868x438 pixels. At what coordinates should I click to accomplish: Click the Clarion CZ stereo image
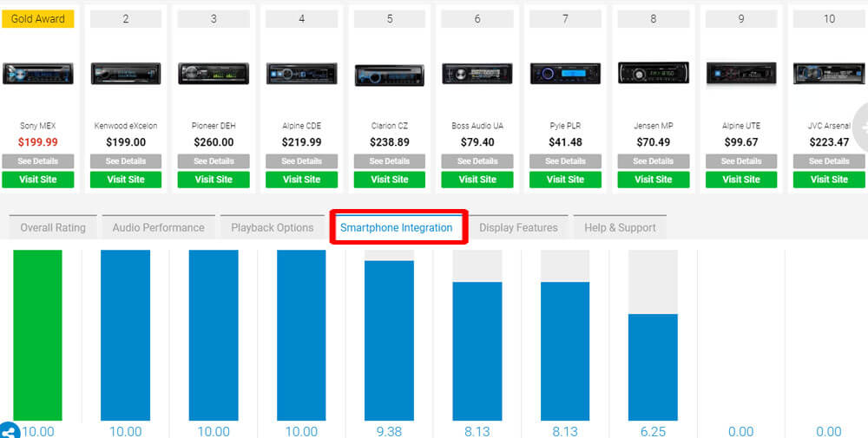click(390, 75)
